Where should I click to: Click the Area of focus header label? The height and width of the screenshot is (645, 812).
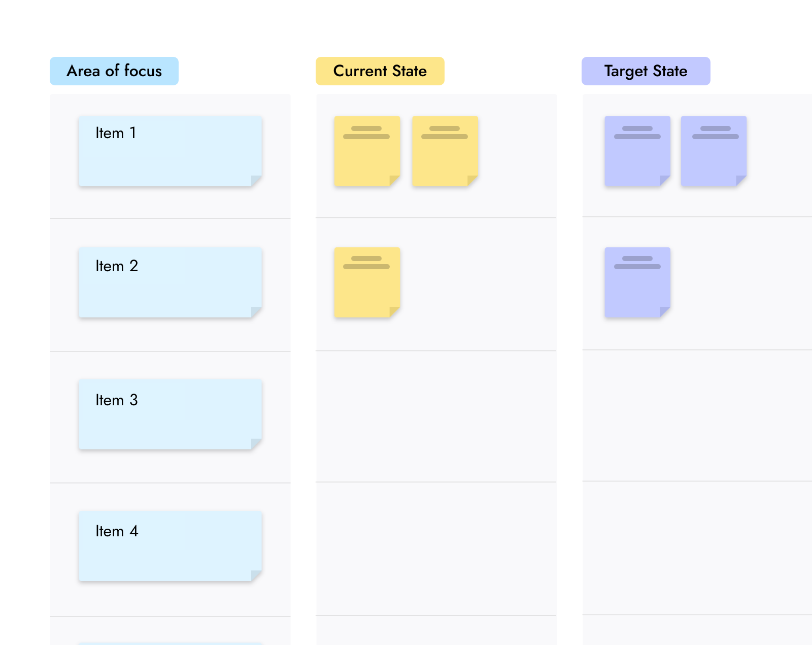(114, 71)
